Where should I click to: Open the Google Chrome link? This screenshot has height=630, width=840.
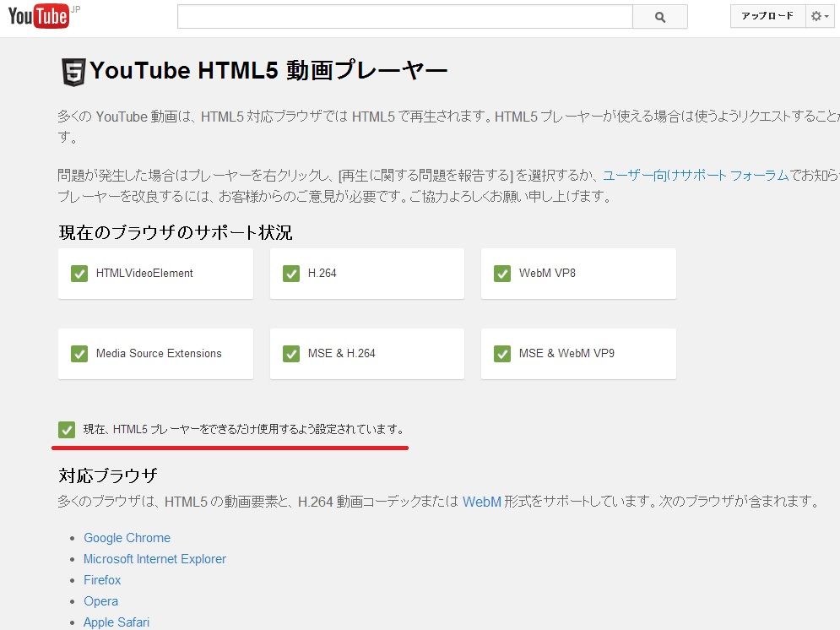[127, 538]
